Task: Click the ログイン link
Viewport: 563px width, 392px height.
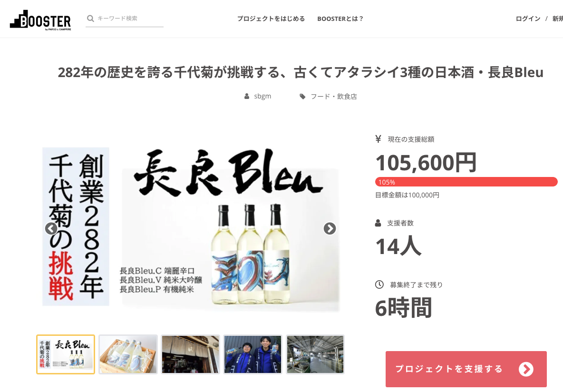Action: tap(528, 19)
